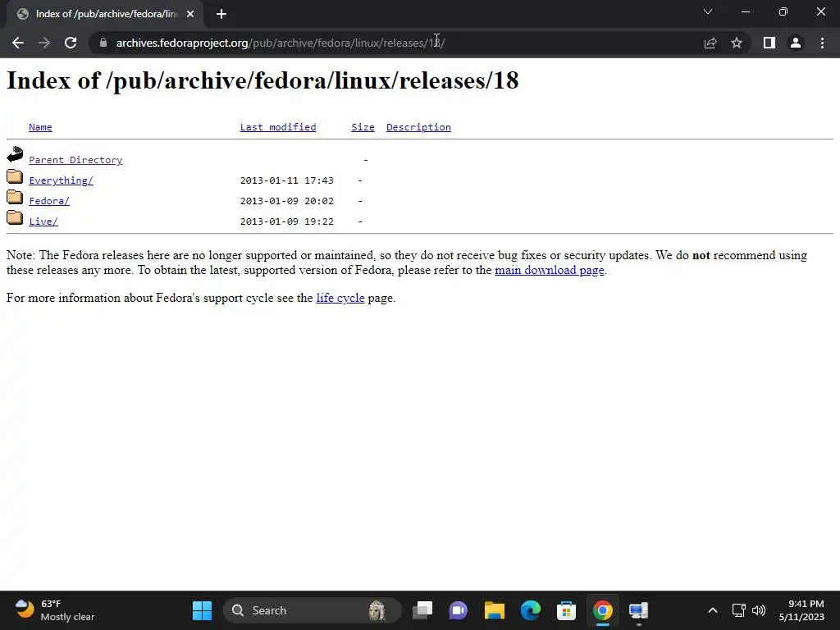
Task: Share this page icon
Action: tap(710, 43)
